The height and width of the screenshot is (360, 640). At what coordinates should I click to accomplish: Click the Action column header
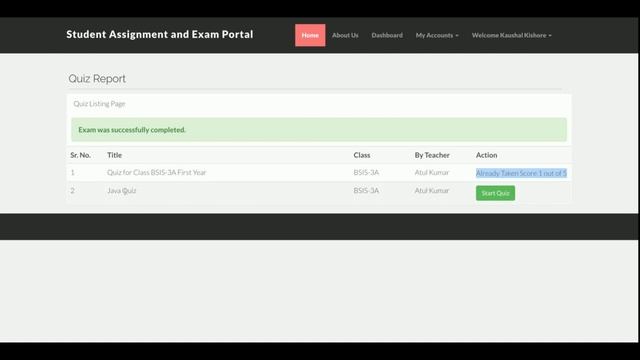pyautogui.click(x=487, y=155)
